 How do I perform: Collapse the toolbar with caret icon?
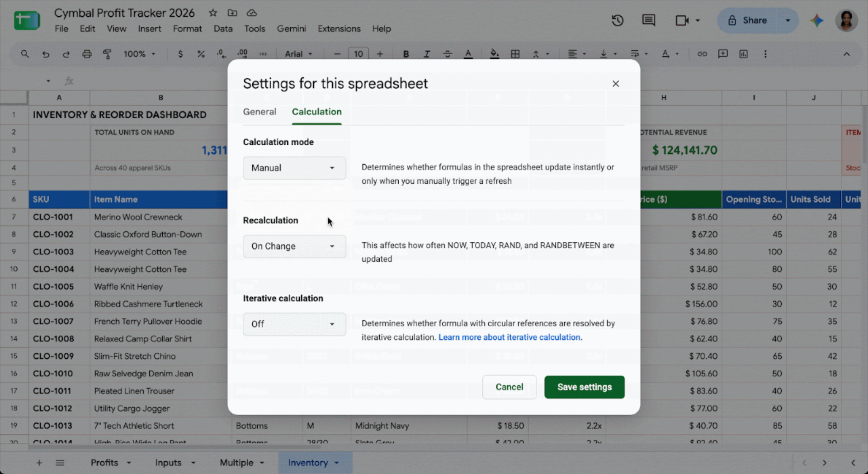846,54
